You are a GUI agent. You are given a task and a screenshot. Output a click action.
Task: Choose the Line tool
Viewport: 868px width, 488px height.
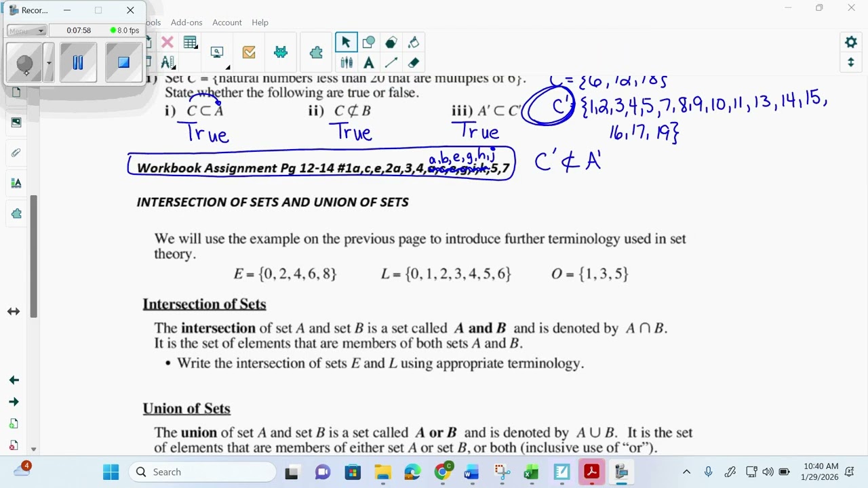point(391,62)
